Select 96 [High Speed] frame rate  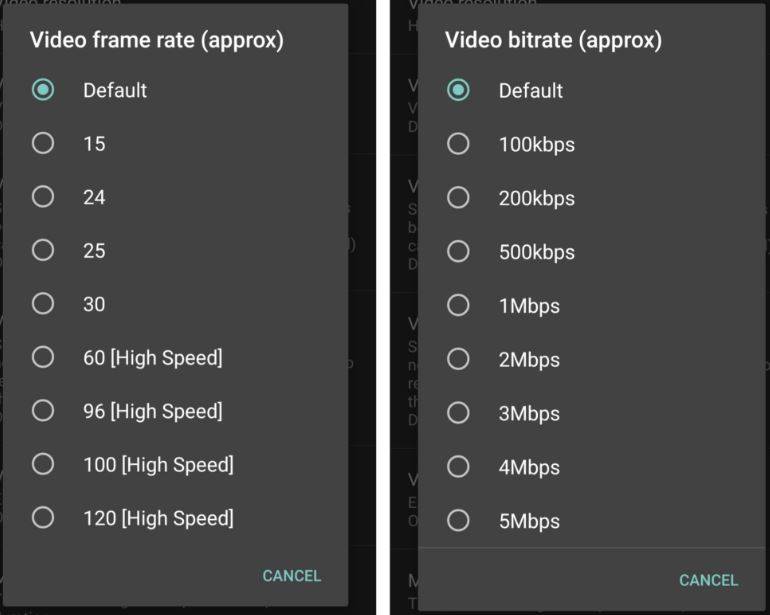[x=43, y=411]
